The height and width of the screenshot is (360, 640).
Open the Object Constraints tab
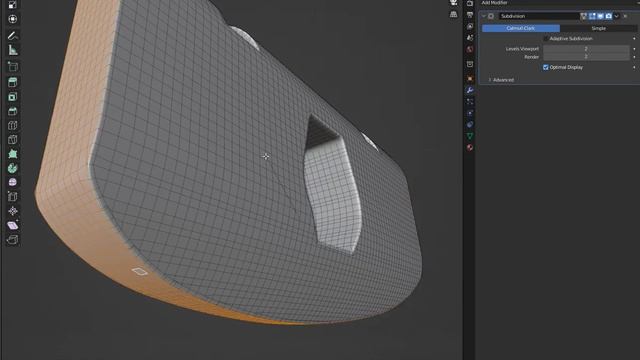click(x=470, y=124)
